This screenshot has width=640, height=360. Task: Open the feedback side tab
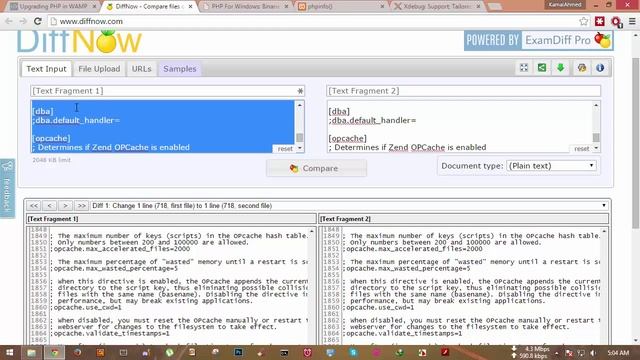click(7, 188)
